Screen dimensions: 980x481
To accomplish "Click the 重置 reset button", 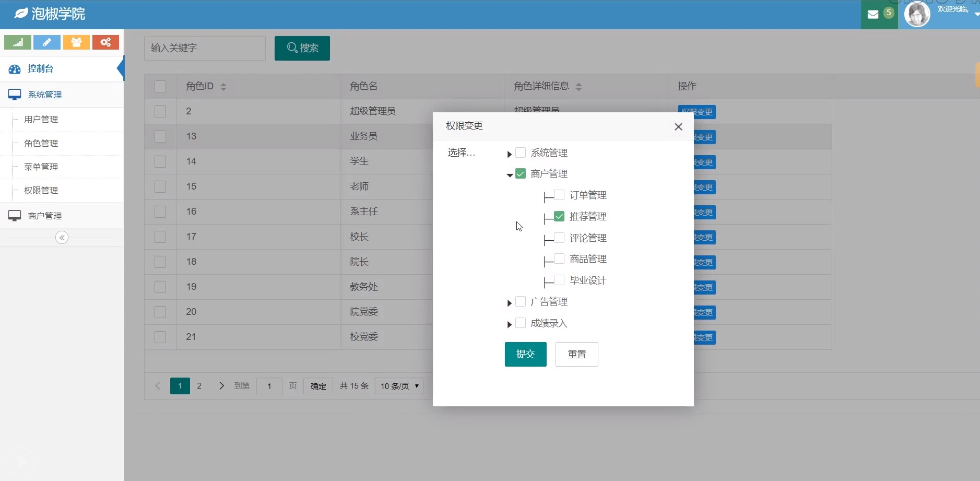I will click(576, 354).
